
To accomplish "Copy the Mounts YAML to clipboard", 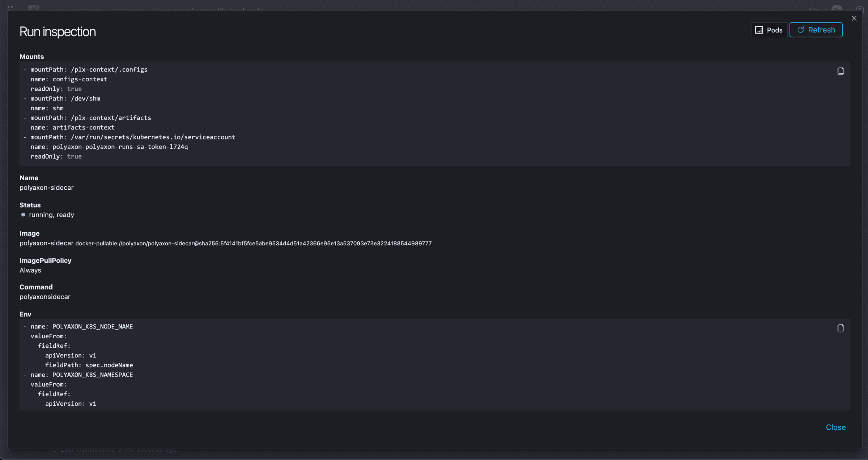I will tap(841, 71).
